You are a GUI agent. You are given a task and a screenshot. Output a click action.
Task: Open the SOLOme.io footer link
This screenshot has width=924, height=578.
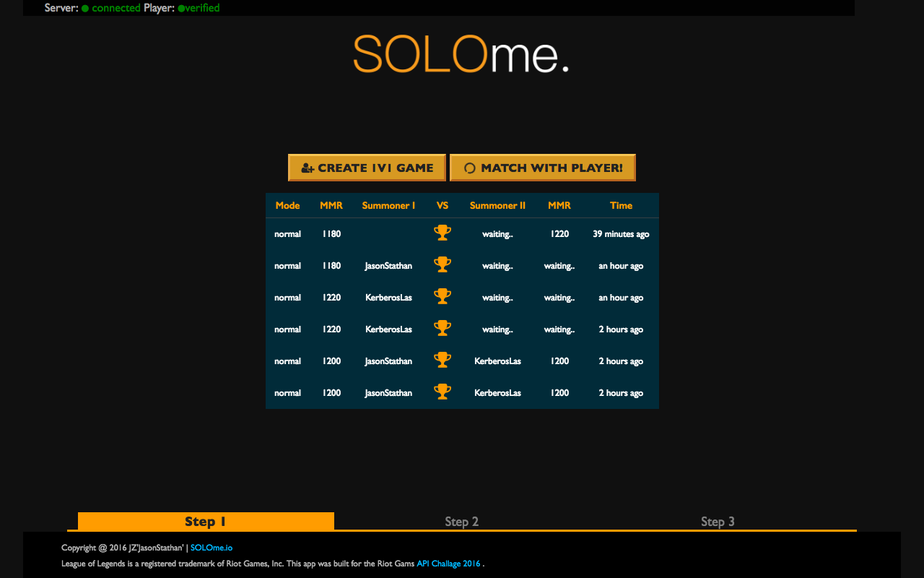212,548
